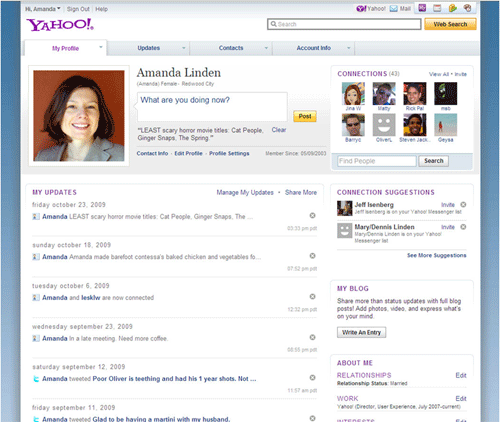Screen dimensions: 500x422
Task: Invite Jeff Isenberg to connect
Action: tap(448, 205)
